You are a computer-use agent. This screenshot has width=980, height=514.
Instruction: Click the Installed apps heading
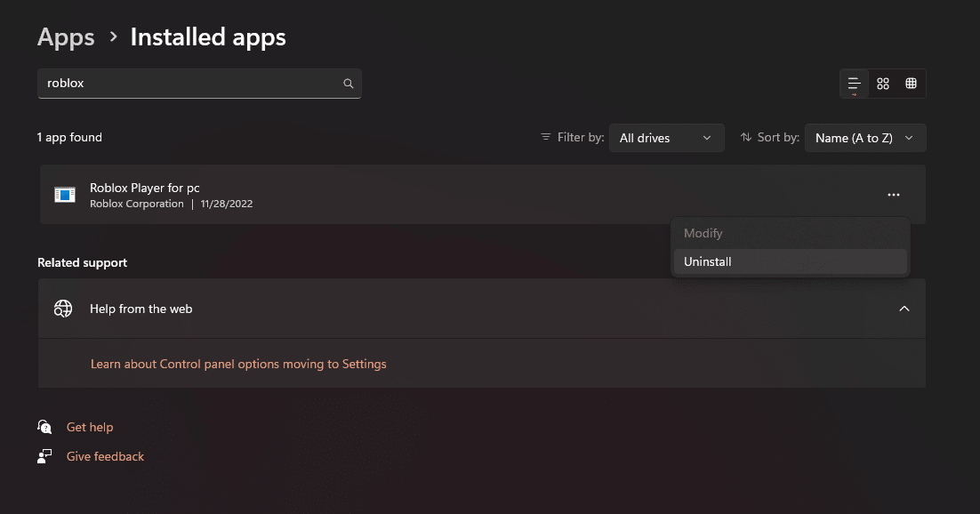click(x=208, y=37)
